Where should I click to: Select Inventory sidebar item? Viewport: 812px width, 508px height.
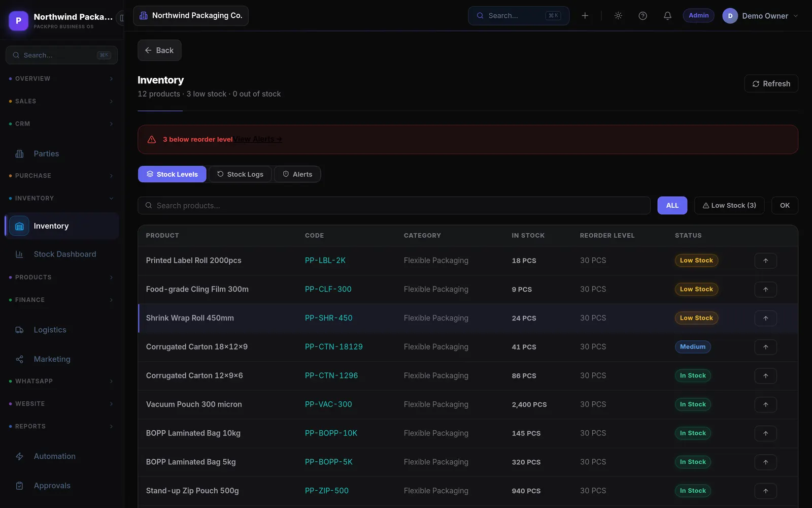click(62, 226)
